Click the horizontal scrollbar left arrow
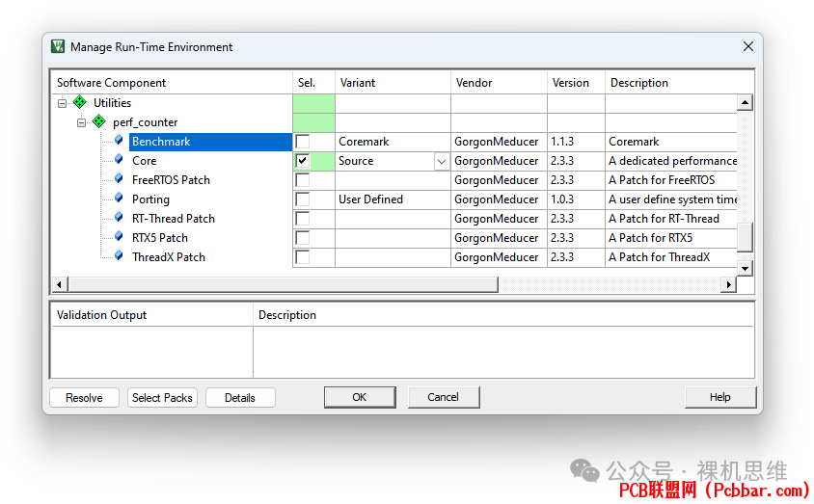 click(59, 284)
